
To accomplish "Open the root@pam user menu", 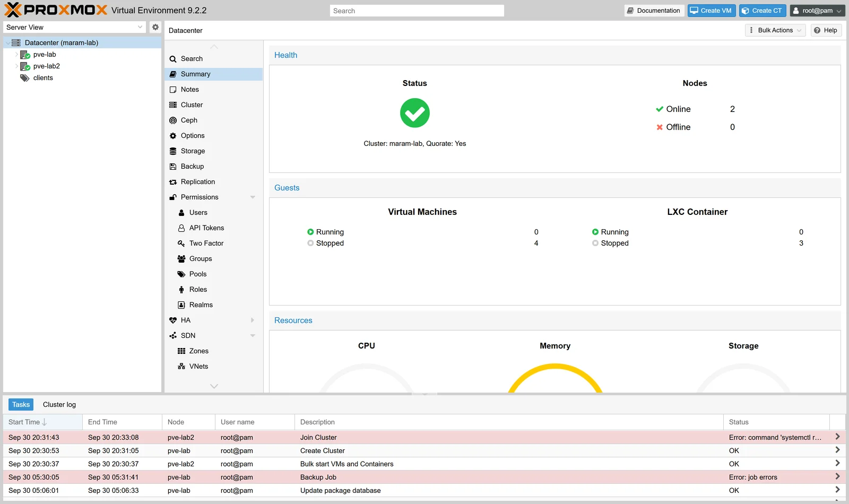I will point(817,11).
